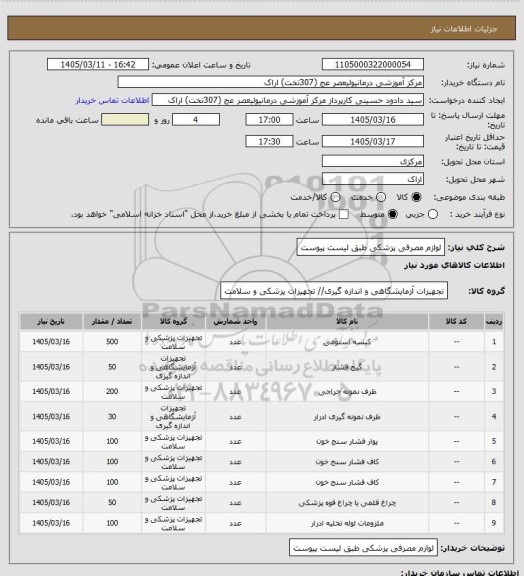Click the item چراغ قلمی یا چراغ قوه پزشکی
Screen dimensions: 524x576
[347, 503]
